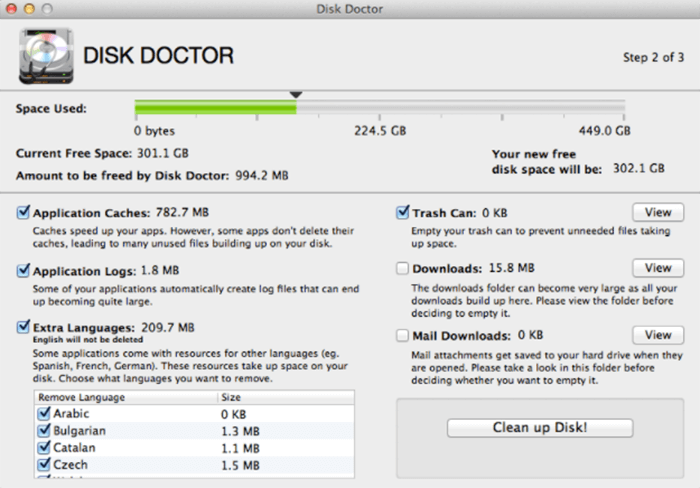View the Mail Downloads folder
The height and width of the screenshot is (488, 700).
click(658, 335)
